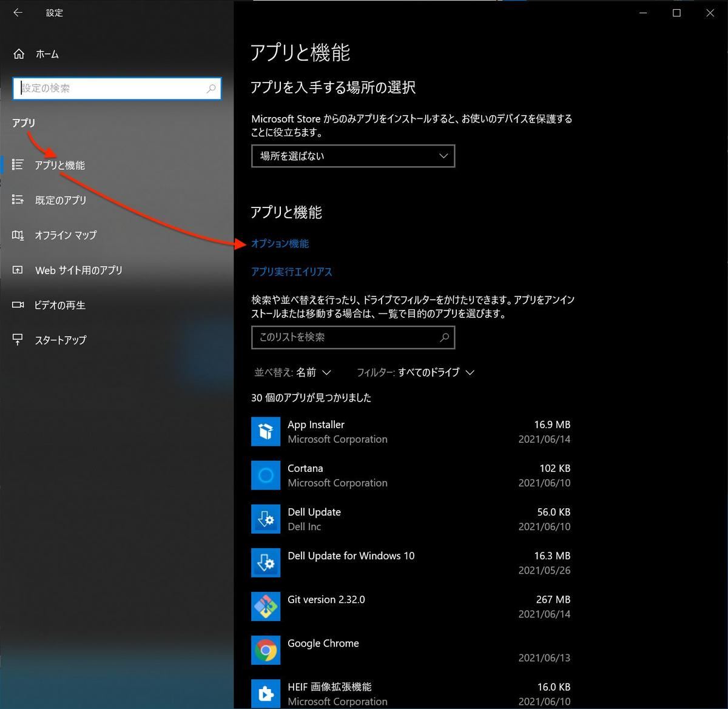Click the オフライン マップ map icon
This screenshot has height=709, width=728.
[x=18, y=235]
